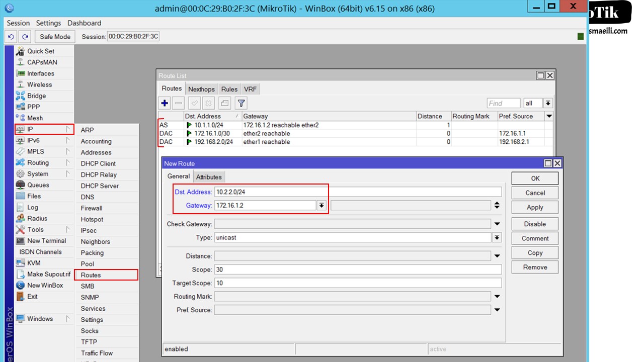
Task: Click Make Supout.rif
Action: pyautogui.click(x=49, y=274)
